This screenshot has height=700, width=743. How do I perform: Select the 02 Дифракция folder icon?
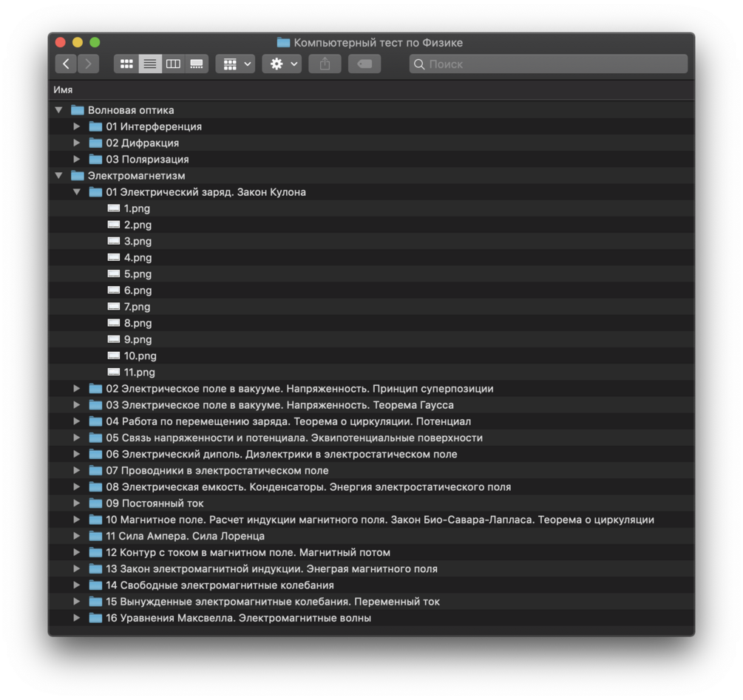(95, 143)
